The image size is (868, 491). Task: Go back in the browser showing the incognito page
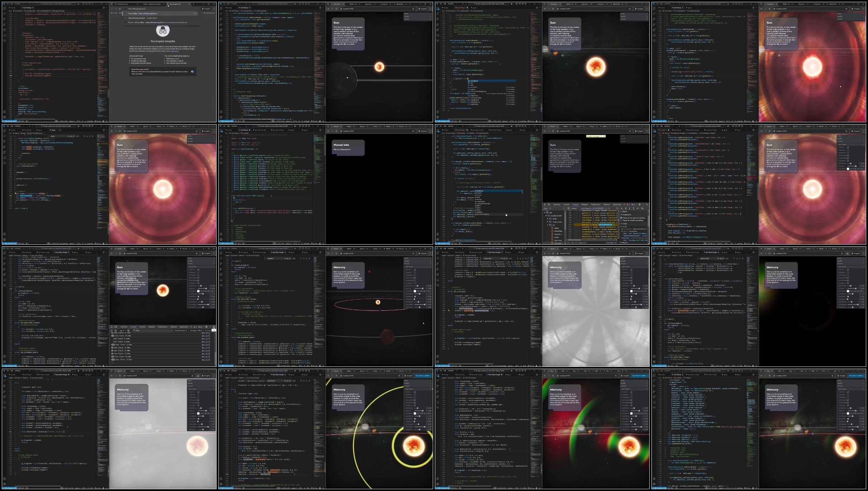coord(112,9)
